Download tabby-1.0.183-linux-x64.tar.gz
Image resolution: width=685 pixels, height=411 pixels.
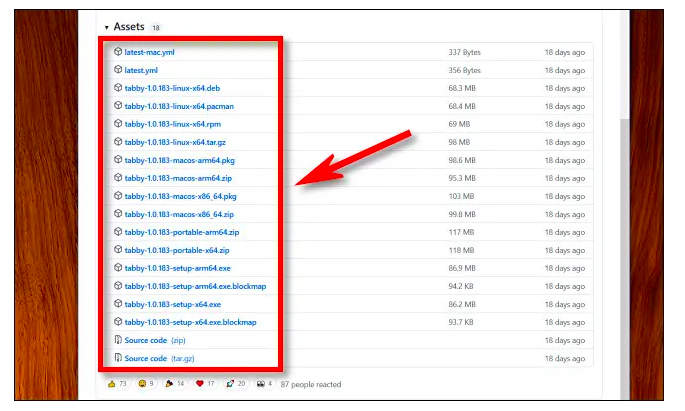(175, 142)
